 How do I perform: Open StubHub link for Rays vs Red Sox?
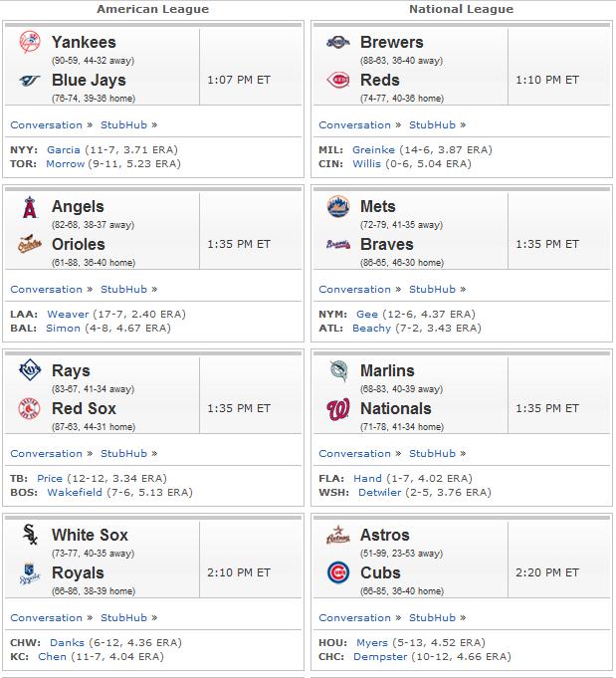pos(124,454)
